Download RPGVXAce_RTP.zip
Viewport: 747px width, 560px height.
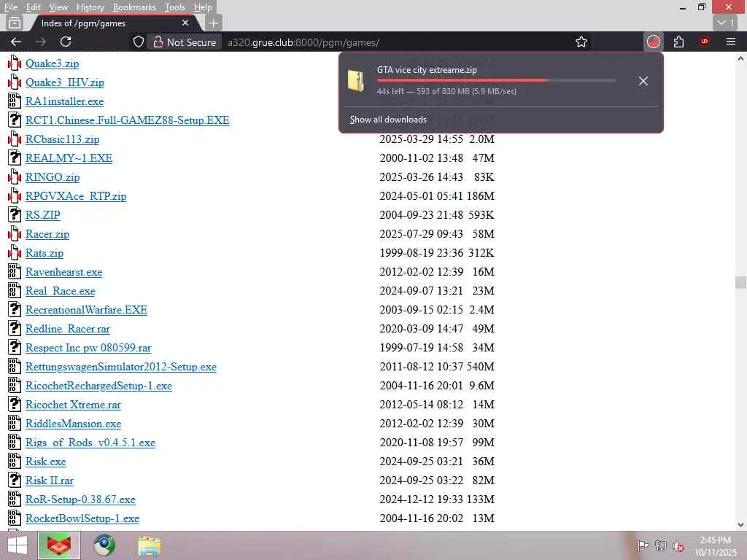76,195
